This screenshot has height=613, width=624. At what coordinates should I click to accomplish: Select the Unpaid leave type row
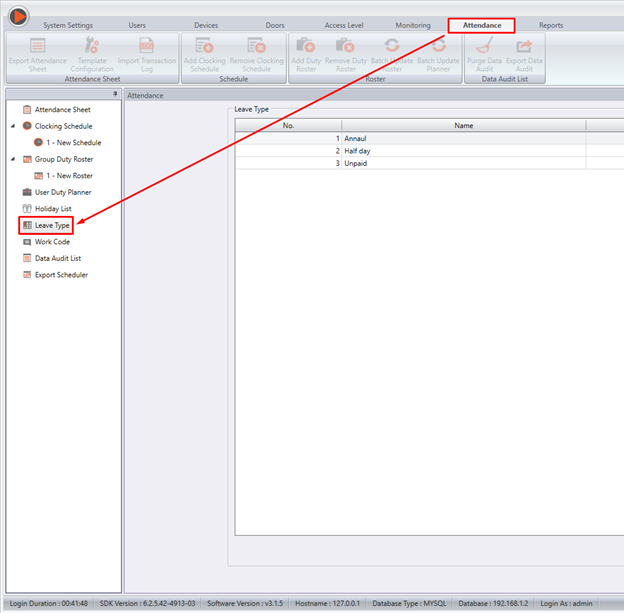pos(429,163)
